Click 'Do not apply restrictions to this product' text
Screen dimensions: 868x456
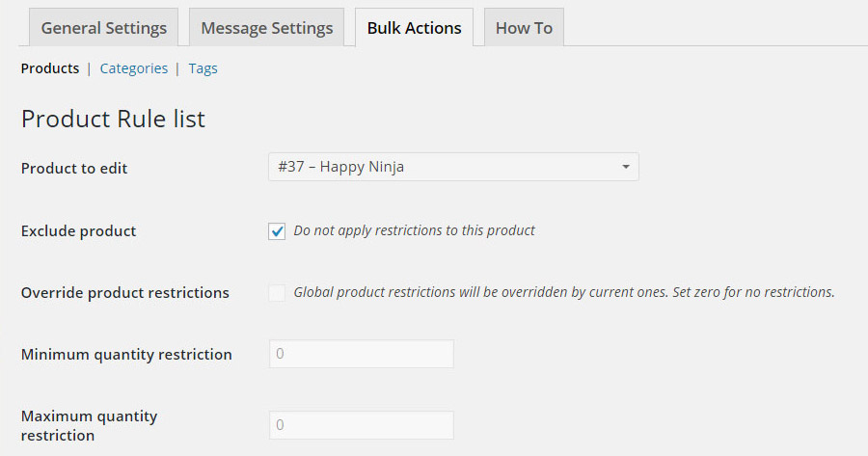point(414,230)
